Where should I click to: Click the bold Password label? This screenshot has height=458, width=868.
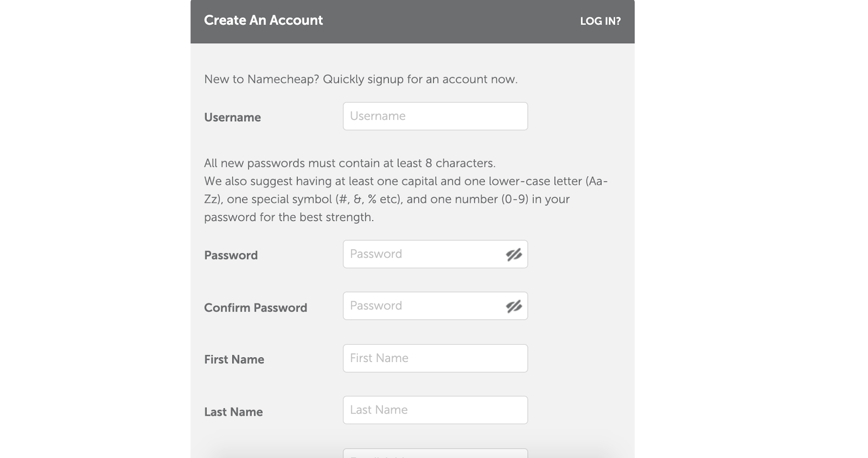point(231,255)
